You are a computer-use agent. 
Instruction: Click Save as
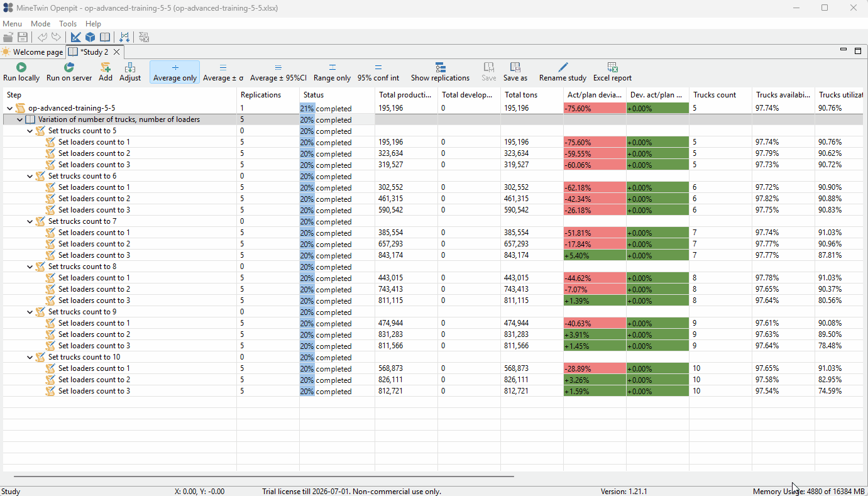515,72
